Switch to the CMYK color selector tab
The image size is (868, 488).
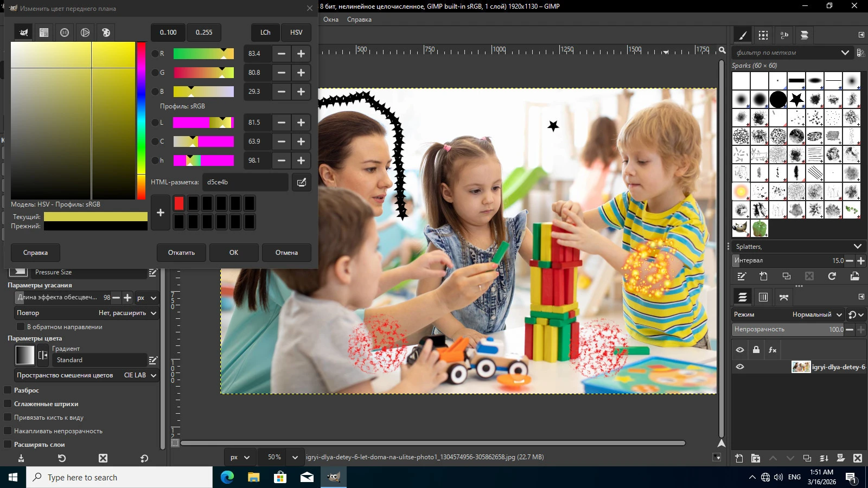(44, 33)
